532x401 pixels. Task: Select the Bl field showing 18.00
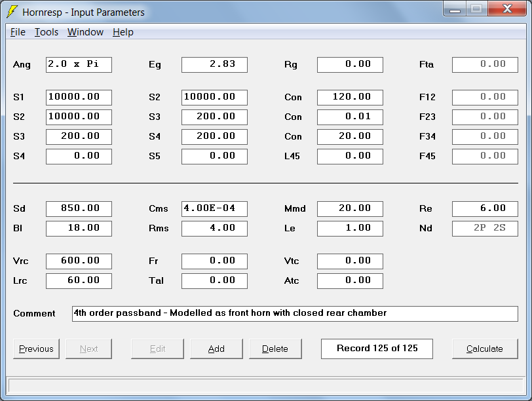point(79,228)
